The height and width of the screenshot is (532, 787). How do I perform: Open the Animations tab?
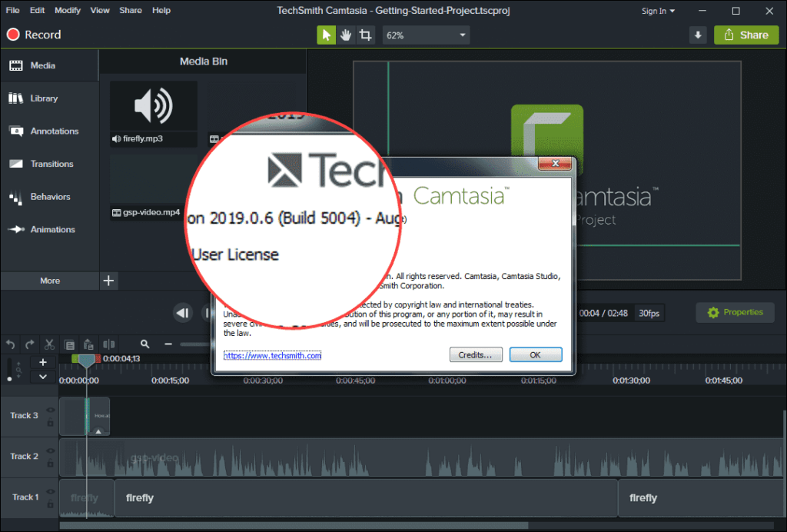point(49,229)
